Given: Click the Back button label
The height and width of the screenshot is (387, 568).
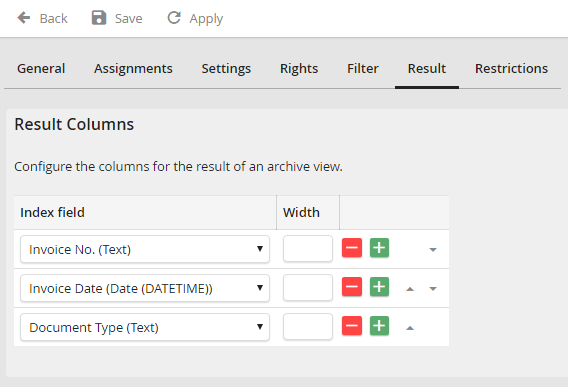Looking at the screenshot, I should (x=53, y=18).
